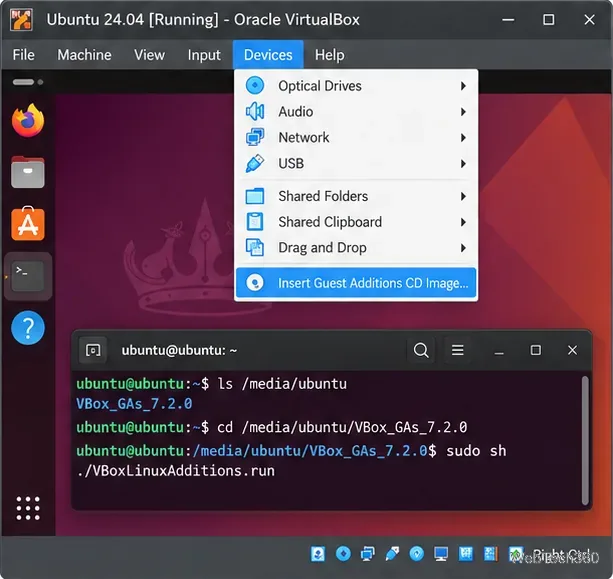Choose the Optical Drives entry label
The width and height of the screenshot is (613, 579).
pos(320,86)
